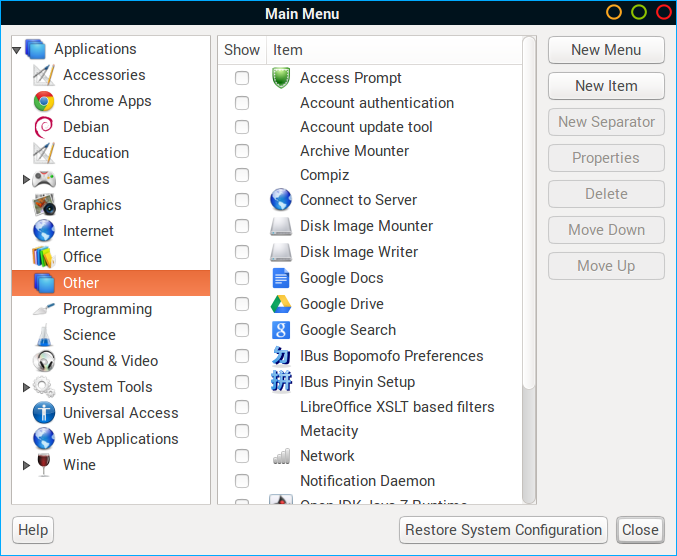The width and height of the screenshot is (677, 556).
Task: Click the Google Drive triangle icon
Action: pos(281,304)
